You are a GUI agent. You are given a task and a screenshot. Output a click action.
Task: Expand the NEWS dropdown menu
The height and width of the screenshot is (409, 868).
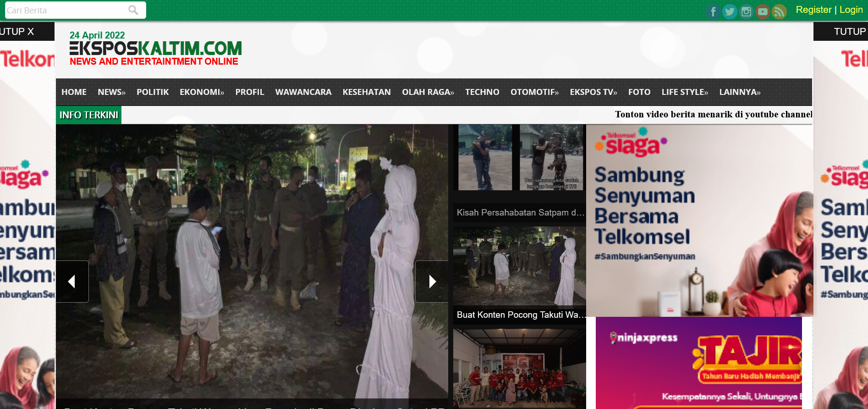point(111,92)
